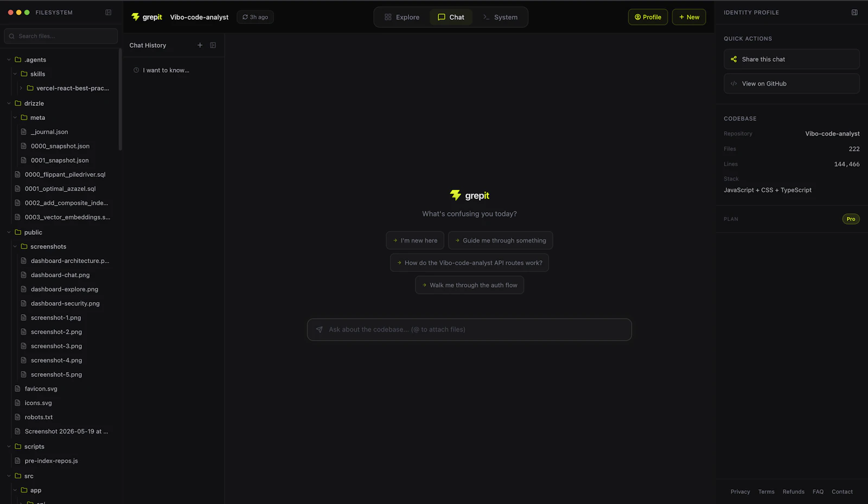
Task: Click the file icon of pre-index-repos.js
Action: pyautogui.click(x=17, y=461)
